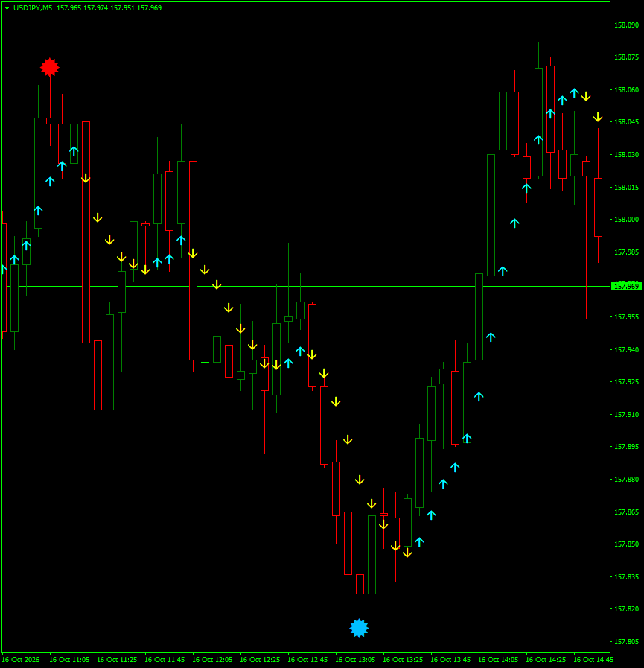Select the 158.060 price level label
This screenshot has width=644, height=668.
click(x=626, y=90)
